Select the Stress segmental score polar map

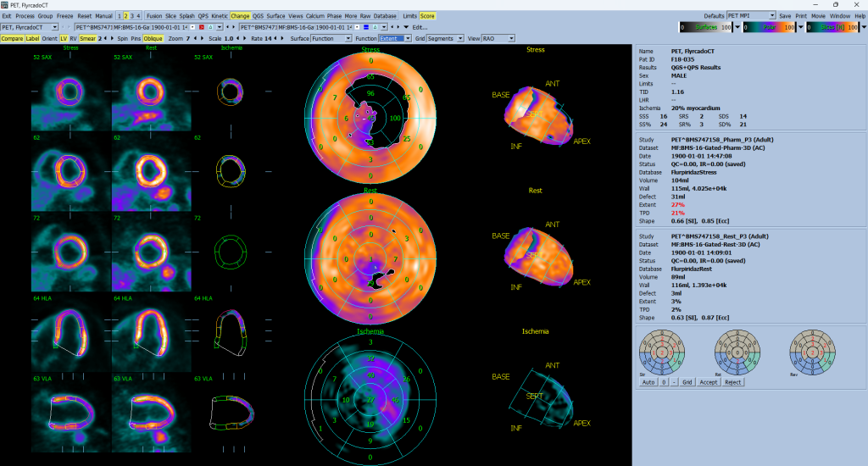tap(662, 352)
